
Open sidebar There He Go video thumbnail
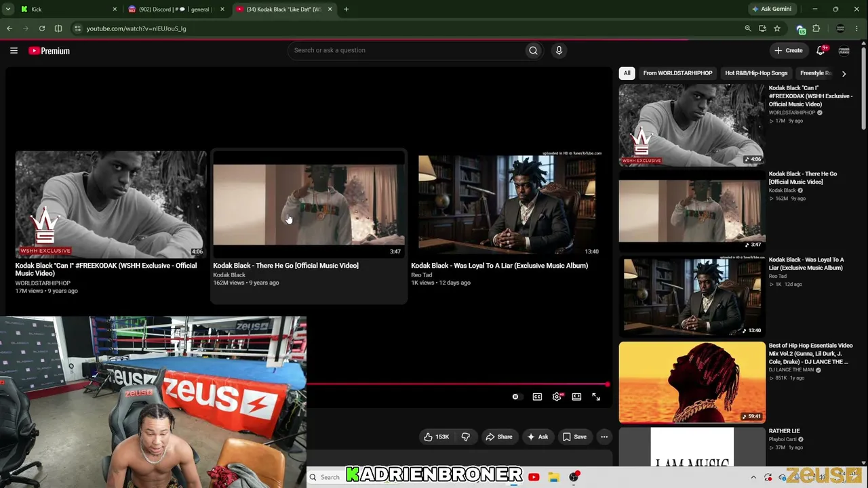point(692,211)
